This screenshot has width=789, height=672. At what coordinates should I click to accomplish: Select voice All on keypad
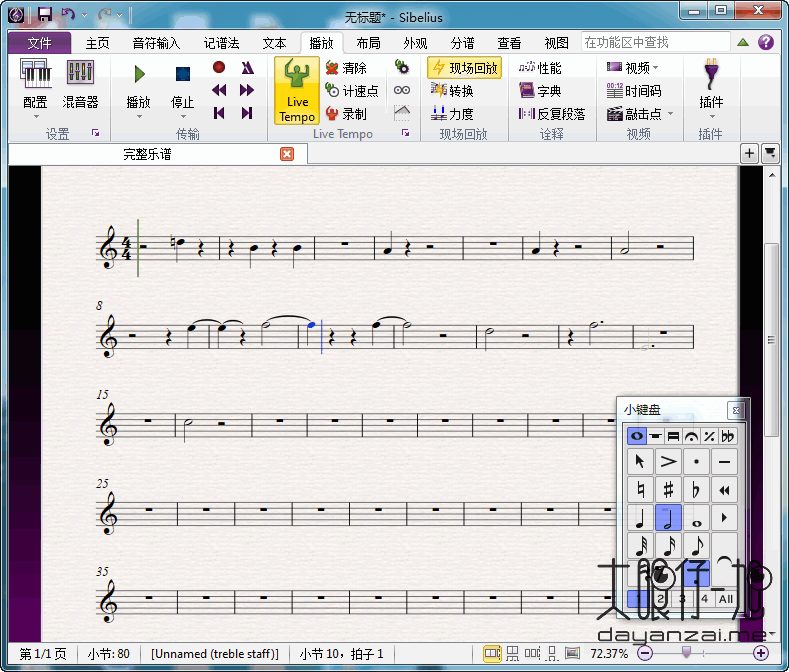click(x=726, y=599)
